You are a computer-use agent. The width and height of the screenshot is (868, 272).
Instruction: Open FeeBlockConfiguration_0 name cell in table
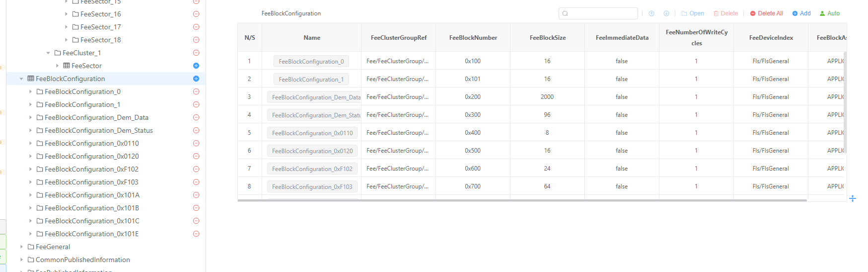click(311, 61)
